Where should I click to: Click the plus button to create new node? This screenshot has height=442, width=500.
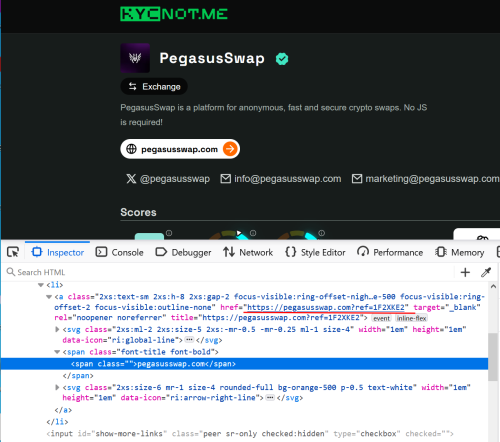[465, 272]
